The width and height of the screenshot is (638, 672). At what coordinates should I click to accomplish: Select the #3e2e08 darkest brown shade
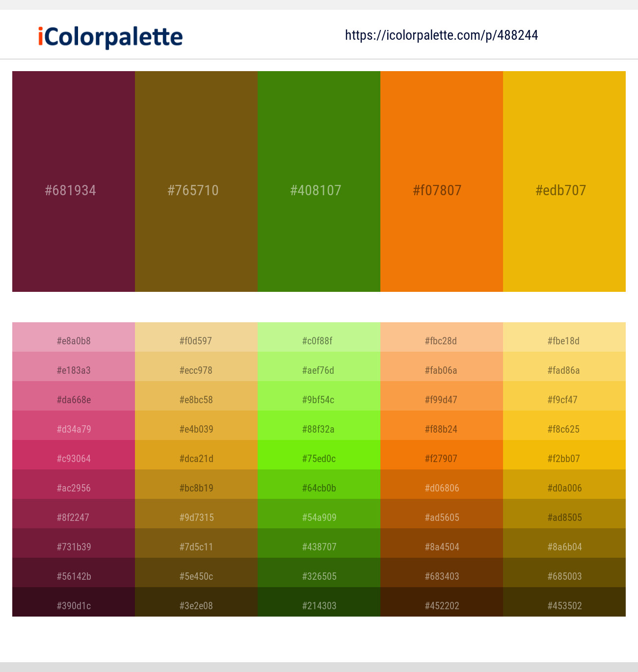(196, 606)
